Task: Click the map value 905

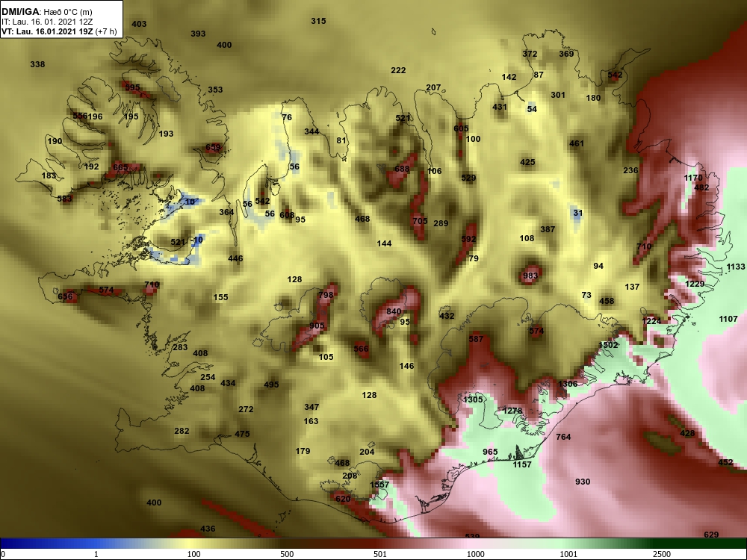Action: coord(317,326)
